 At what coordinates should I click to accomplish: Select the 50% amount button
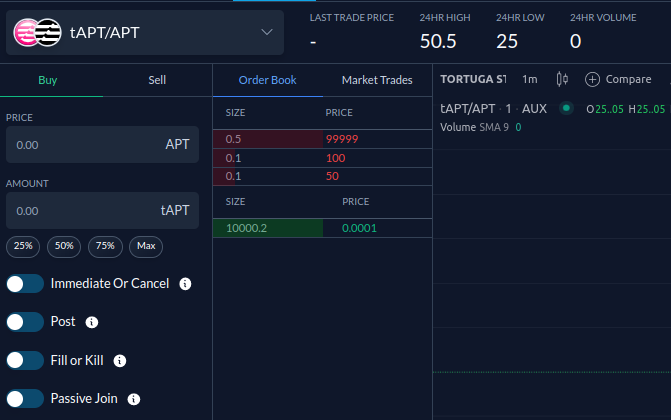64,247
